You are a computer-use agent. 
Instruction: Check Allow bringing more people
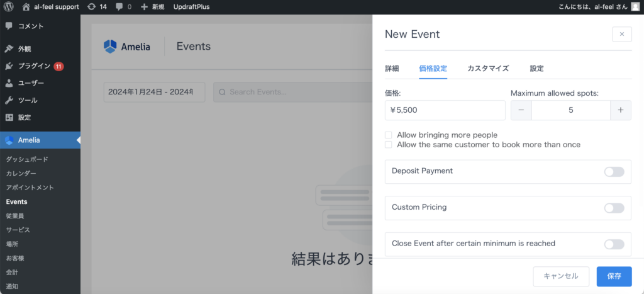click(x=389, y=135)
